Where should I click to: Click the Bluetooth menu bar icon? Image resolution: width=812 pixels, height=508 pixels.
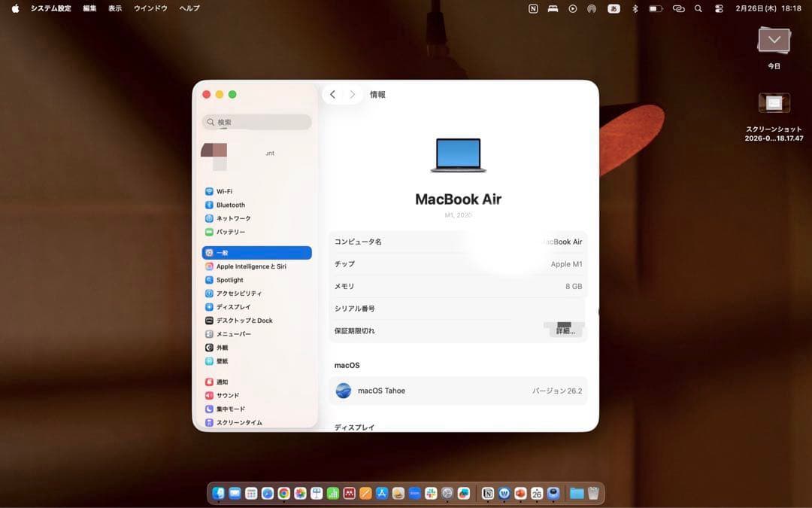click(635, 8)
